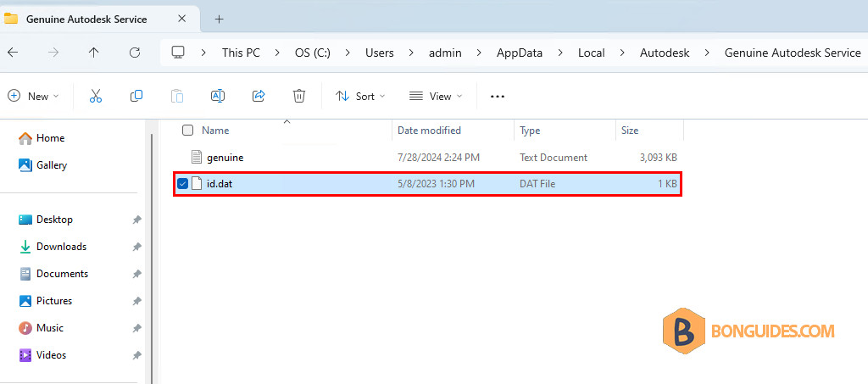This screenshot has width=868, height=384.
Task: Toggle the select-all checkbox in header
Action: pyautogui.click(x=187, y=130)
